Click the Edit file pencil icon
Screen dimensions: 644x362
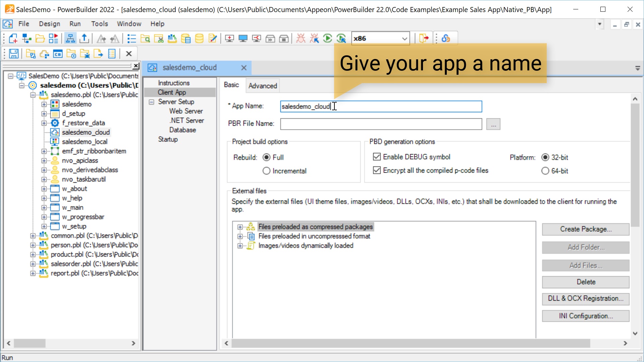pos(213,39)
